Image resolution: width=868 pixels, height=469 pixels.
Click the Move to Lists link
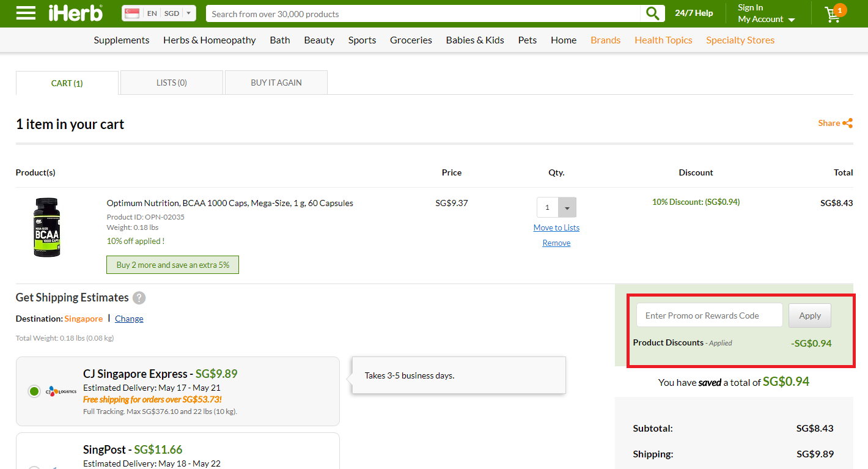556,227
